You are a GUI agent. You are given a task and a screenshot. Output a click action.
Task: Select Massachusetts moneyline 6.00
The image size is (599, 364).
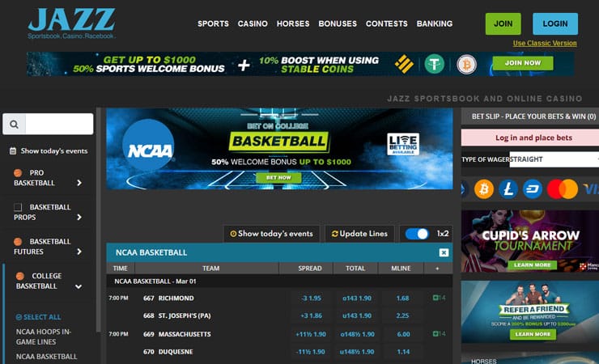[403, 334]
